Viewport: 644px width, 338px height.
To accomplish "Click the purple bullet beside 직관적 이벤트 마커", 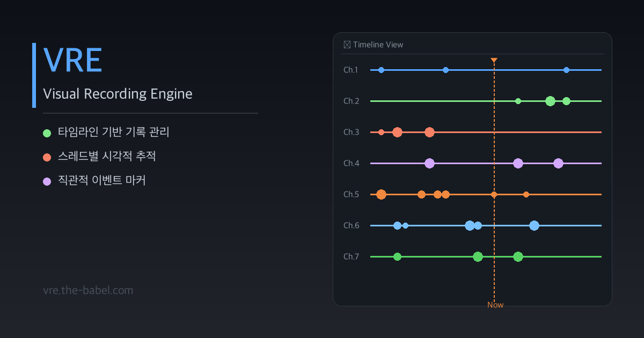I will 47,181.
